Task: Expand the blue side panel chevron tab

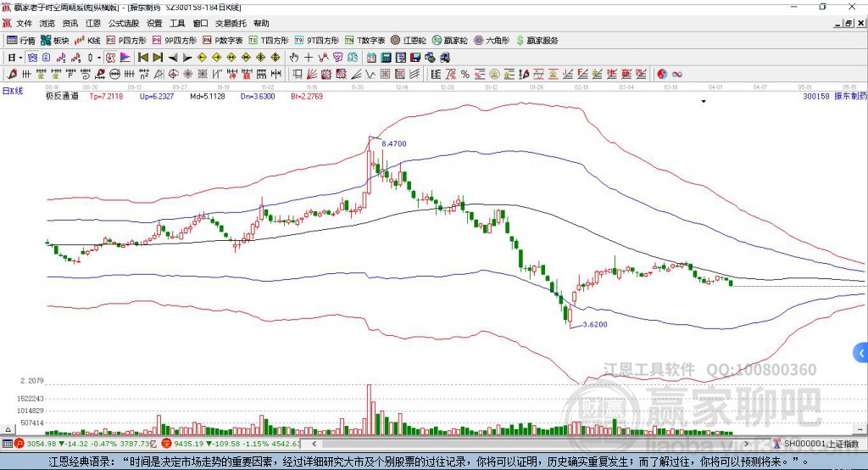Action: coord(861,353)
